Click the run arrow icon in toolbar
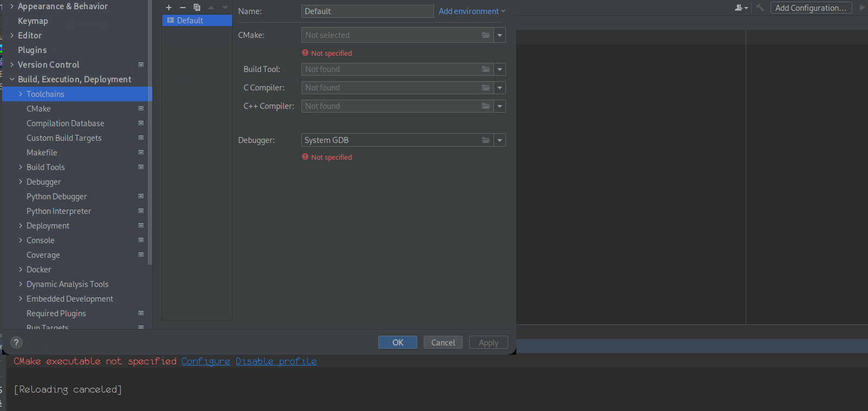 click(862, 8)
